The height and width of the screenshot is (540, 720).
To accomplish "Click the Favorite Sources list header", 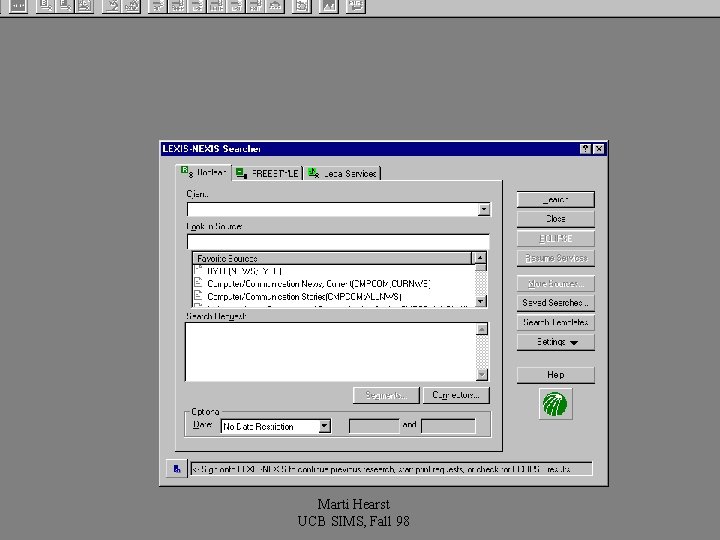I will 332,258.
